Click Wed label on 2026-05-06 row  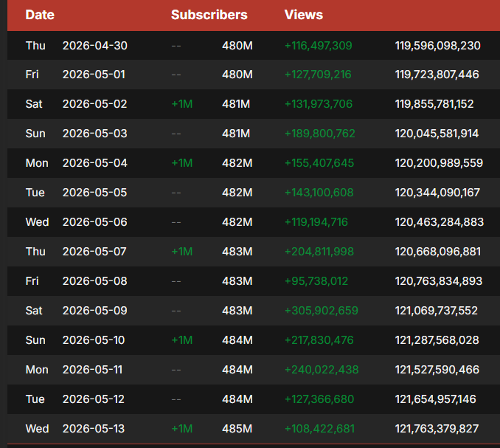38,222
